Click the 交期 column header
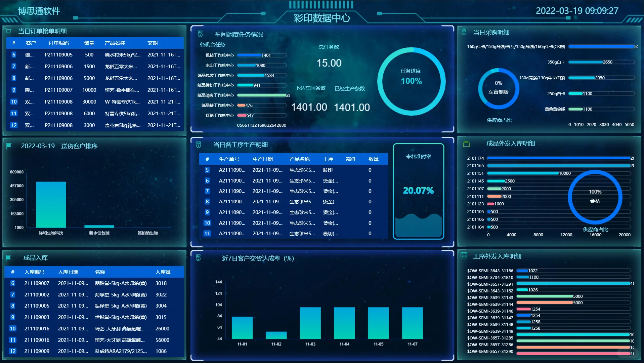The height and width of the screenshot is (363, 644). click(153, 43)
